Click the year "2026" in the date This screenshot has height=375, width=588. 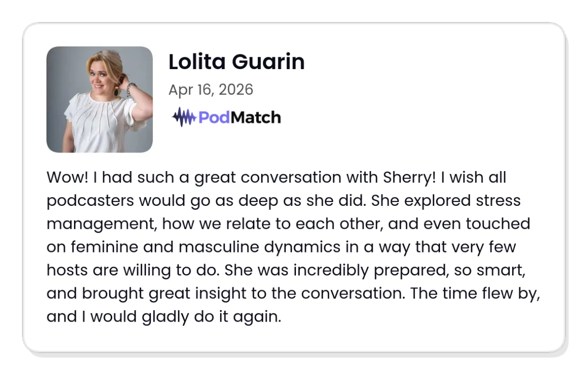236,90
